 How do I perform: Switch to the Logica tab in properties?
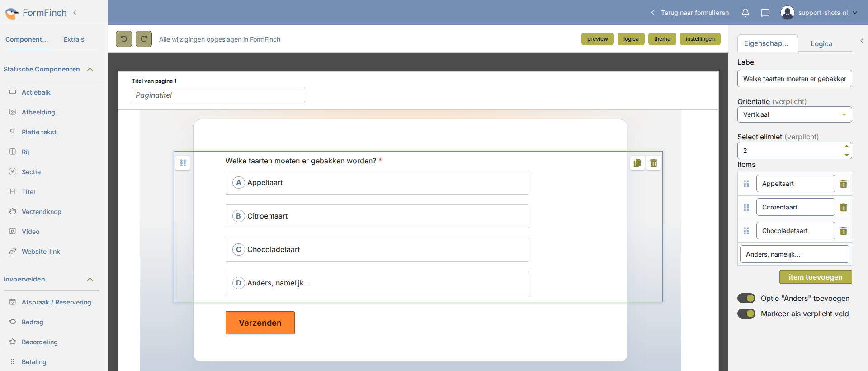pyautogui.click(x=821, y=43)
